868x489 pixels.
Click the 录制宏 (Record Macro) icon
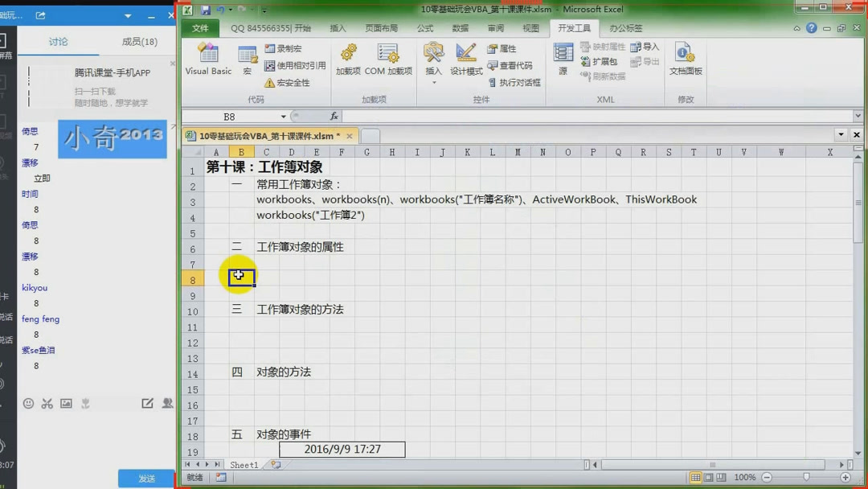(272, 49)
